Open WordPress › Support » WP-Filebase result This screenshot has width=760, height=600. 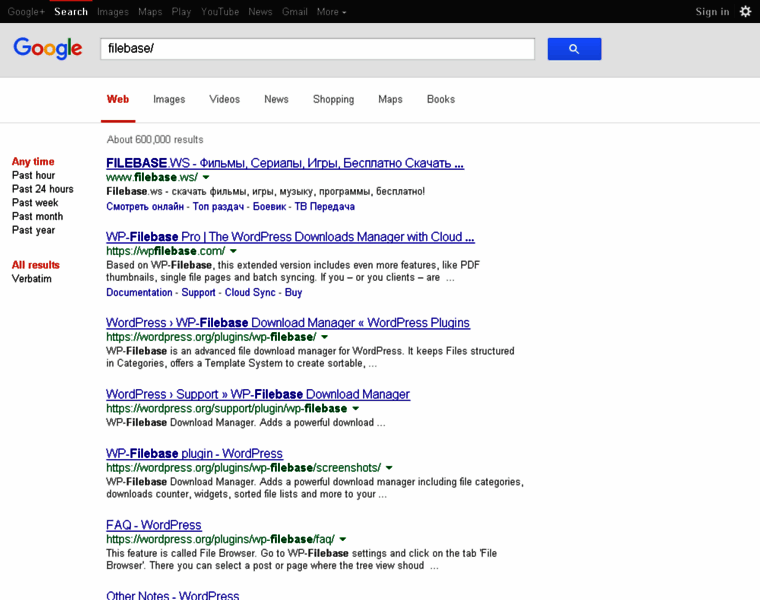[258, 394]
